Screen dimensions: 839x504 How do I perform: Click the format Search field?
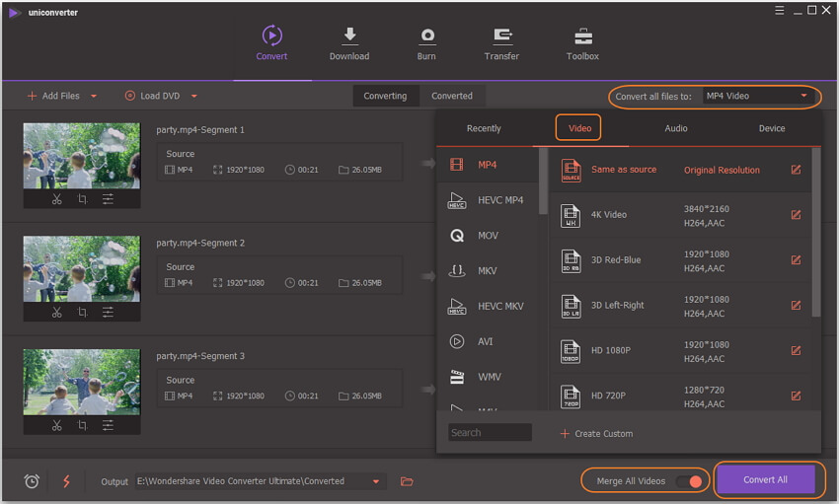[x=490, y=432]
